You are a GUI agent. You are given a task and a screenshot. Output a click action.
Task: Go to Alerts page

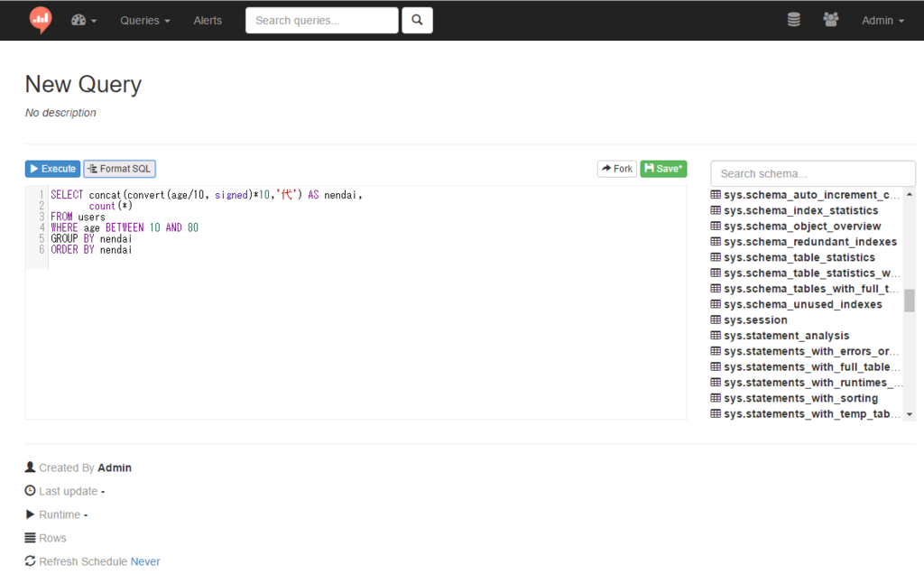pos(208,21)
